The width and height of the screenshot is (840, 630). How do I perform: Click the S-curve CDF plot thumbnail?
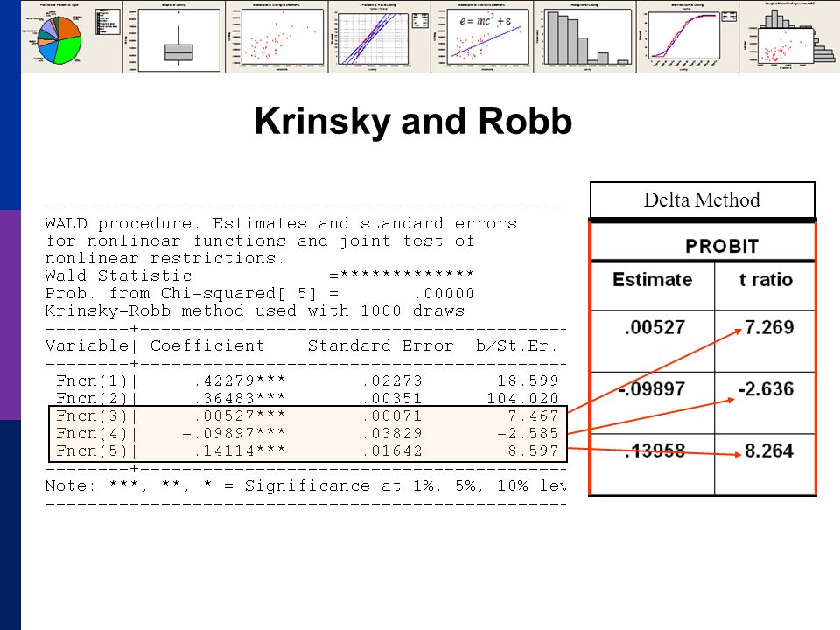(688, 37)
